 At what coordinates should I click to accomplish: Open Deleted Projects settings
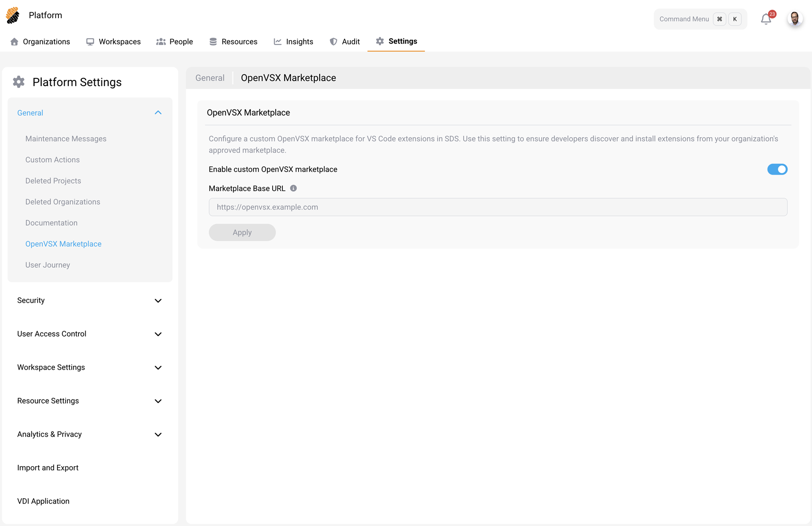pos(53,181)
